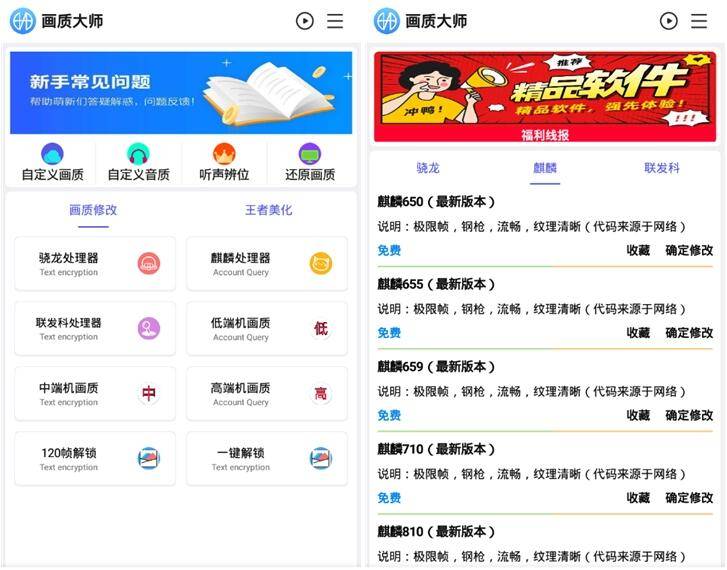727x570 pixels.
Task: Open the hamburger menu in right screen header
Action: tap(699, 21)
